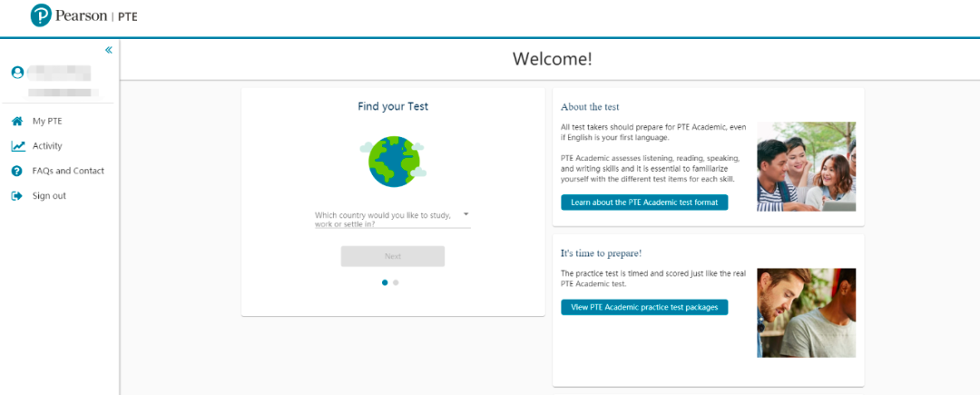Click the user profile avatar icon
Screen dimensions: 980x395
pyautogui.click(x=17, y=73)
